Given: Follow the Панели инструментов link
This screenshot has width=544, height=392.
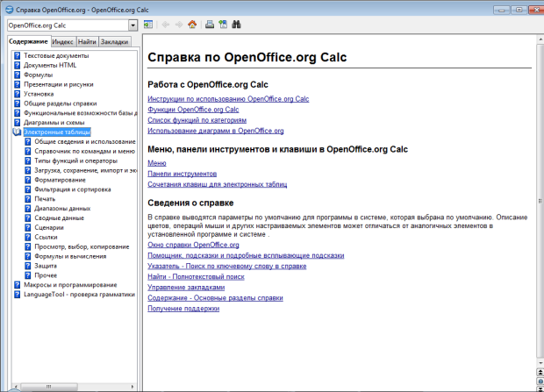Looking at the screenshot, I should pyautogui.click(x=183, y=174).
